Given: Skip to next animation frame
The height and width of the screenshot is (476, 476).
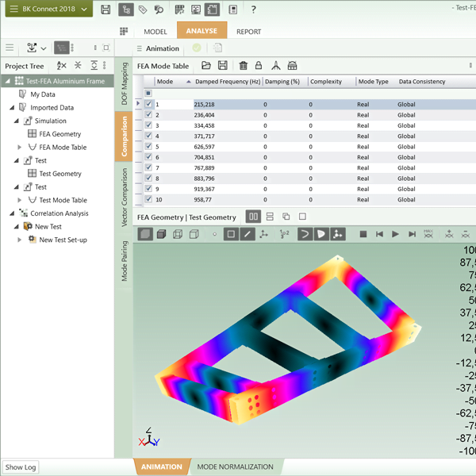Looking at the screenshot, I should point(412,234).
